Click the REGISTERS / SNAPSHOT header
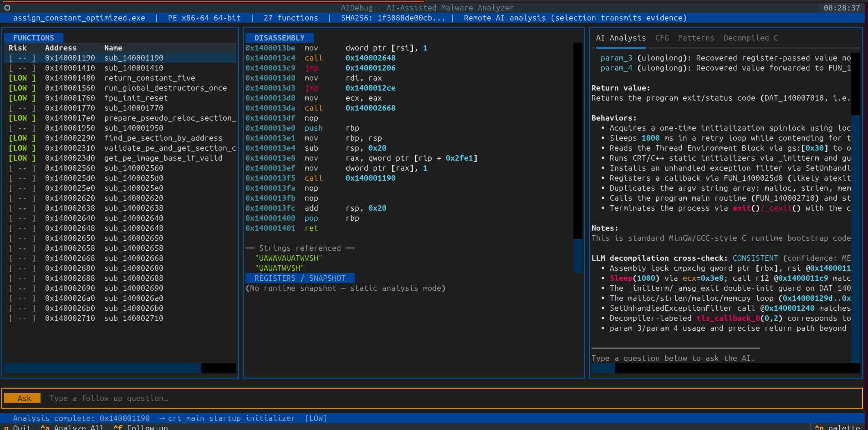 pyautogui.click(x=300, y=278)
